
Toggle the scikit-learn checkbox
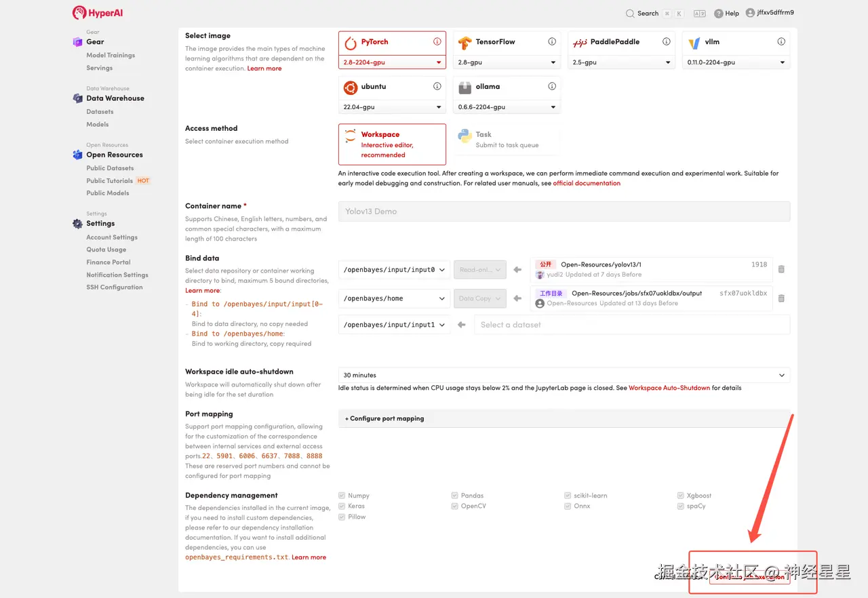(568, 496)
